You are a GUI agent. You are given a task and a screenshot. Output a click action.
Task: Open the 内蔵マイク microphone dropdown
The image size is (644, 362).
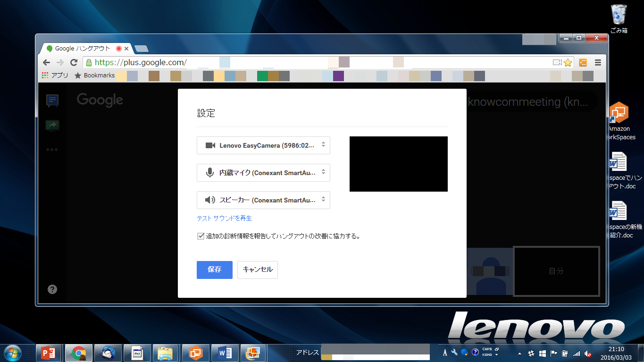[263, 173]
